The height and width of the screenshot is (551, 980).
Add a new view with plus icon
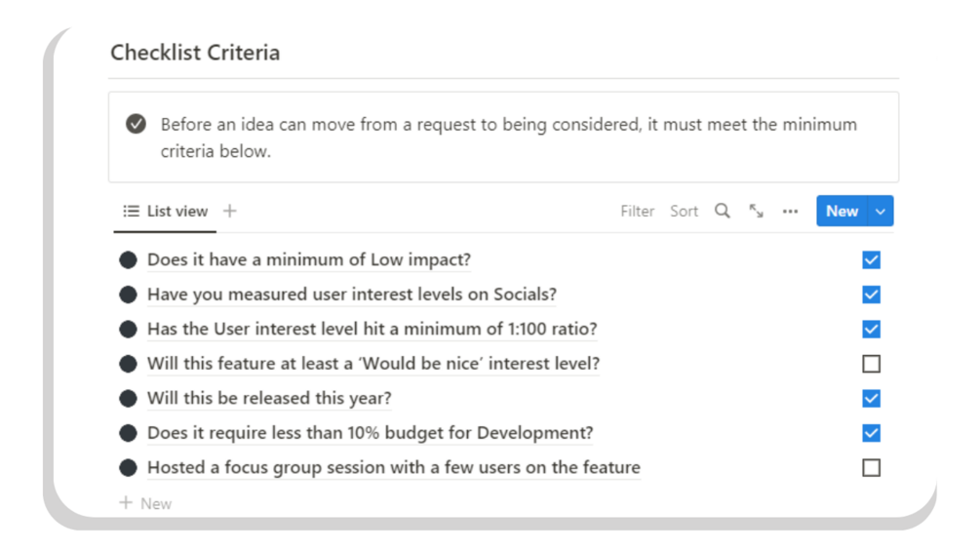pyautogui.click(x=230, y=211)
